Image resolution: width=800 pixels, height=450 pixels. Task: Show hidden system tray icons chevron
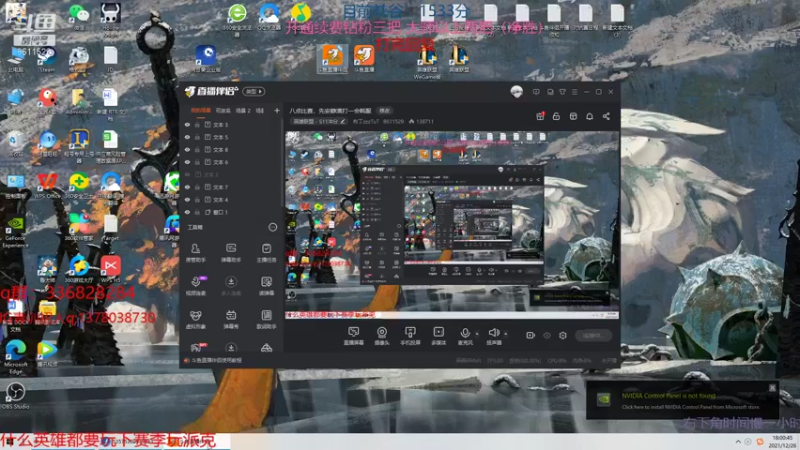pyautogui.click(x=738, y=442)
